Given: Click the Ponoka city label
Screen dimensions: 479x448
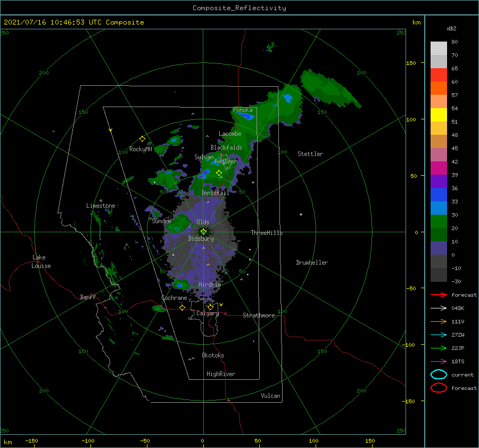Looking at the screenshot, I should [x=243, y=110].
